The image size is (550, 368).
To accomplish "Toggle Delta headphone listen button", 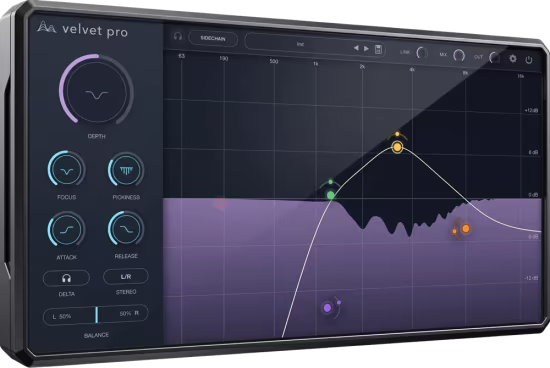I will [66, 278].
